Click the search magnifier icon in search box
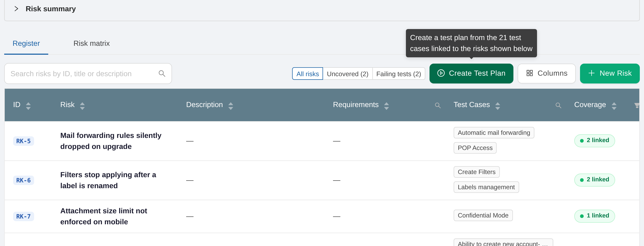The image size is (644, 246). 162,74
